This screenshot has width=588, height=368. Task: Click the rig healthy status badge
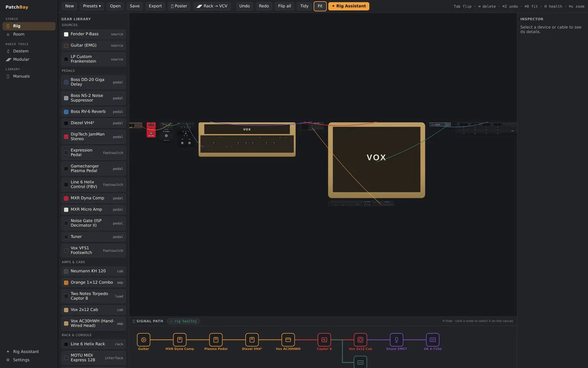pos(183,321)
